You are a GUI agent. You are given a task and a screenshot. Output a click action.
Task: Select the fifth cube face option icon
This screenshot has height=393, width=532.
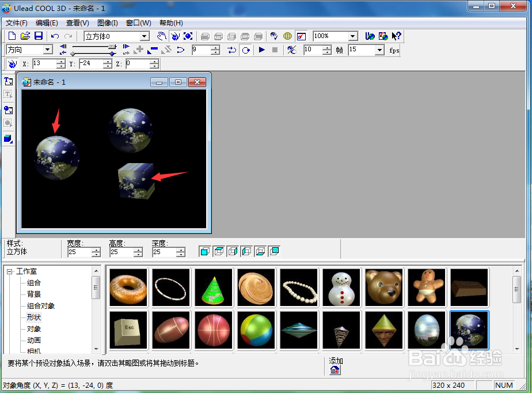coord(260,251)
